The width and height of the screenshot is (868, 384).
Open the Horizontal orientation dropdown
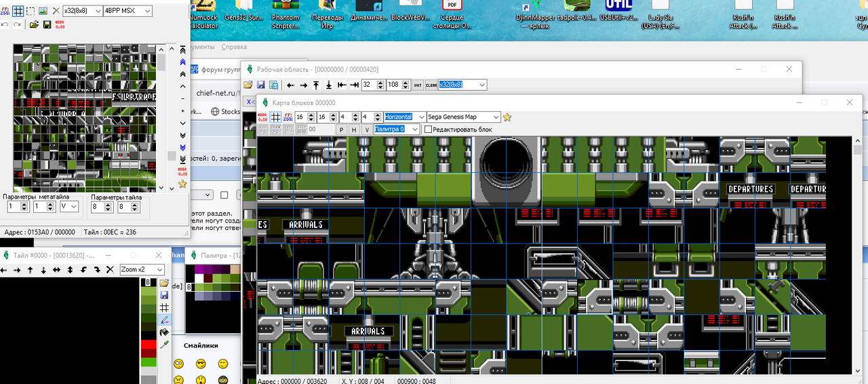pyautogui.click(x=405, y=117)
